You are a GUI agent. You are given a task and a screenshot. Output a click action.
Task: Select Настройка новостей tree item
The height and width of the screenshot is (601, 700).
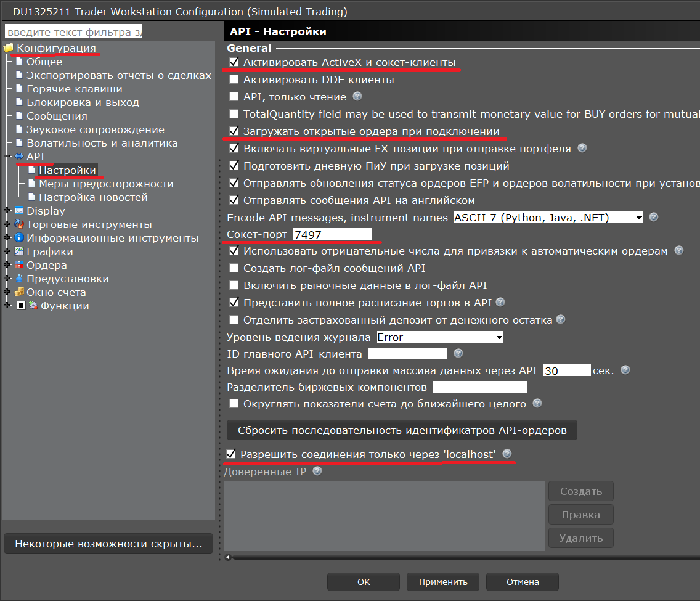(x=93, y=197)
